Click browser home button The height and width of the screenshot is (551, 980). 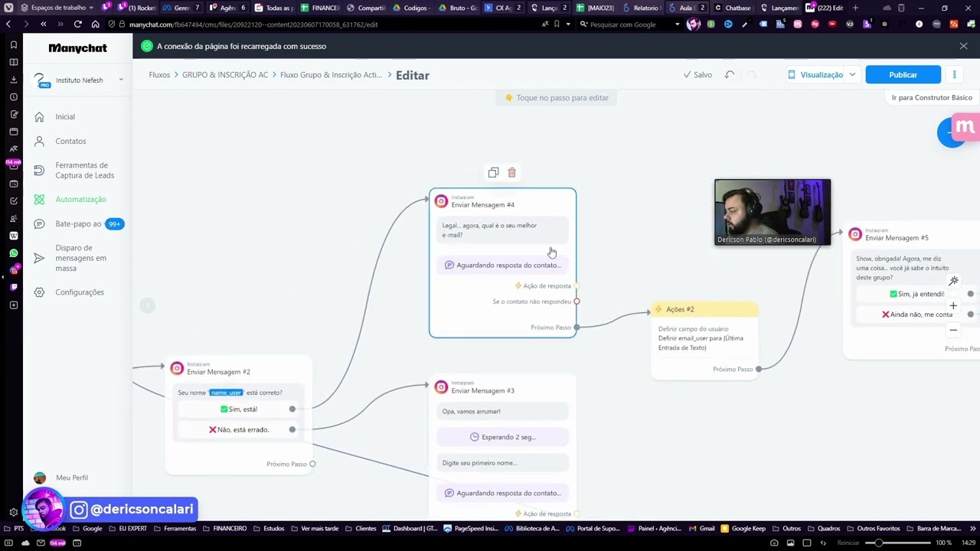[95, 24]
